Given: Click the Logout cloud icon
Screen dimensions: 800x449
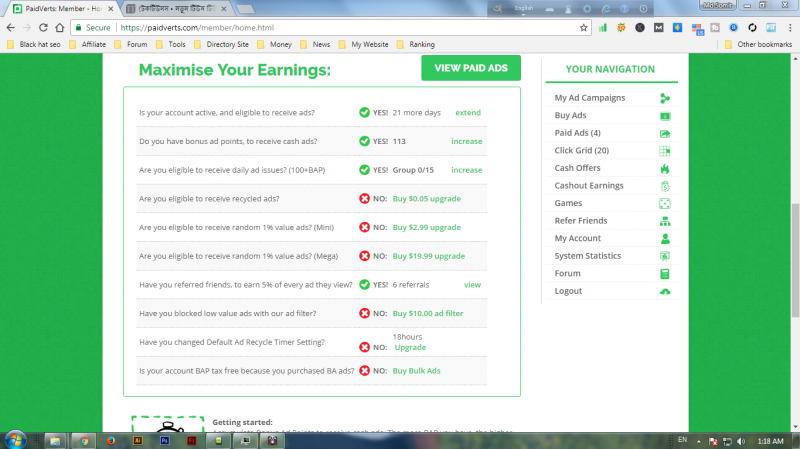Looking at the screenshot, I should tap(665, 292).
